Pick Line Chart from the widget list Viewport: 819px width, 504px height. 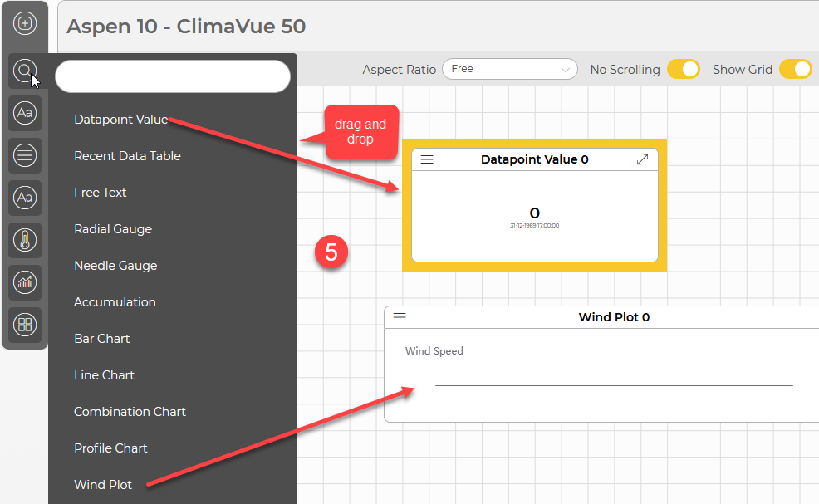point(104,375)
